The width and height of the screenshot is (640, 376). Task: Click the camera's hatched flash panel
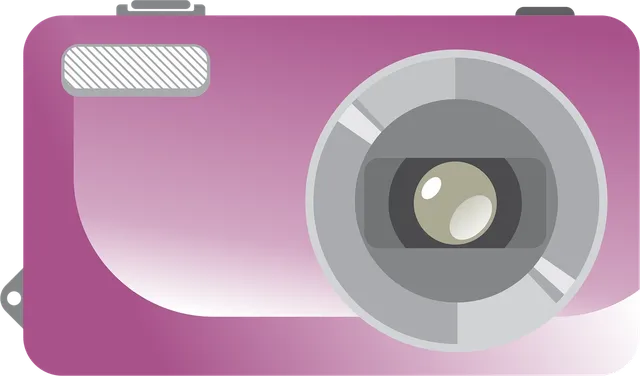point(136,70)
